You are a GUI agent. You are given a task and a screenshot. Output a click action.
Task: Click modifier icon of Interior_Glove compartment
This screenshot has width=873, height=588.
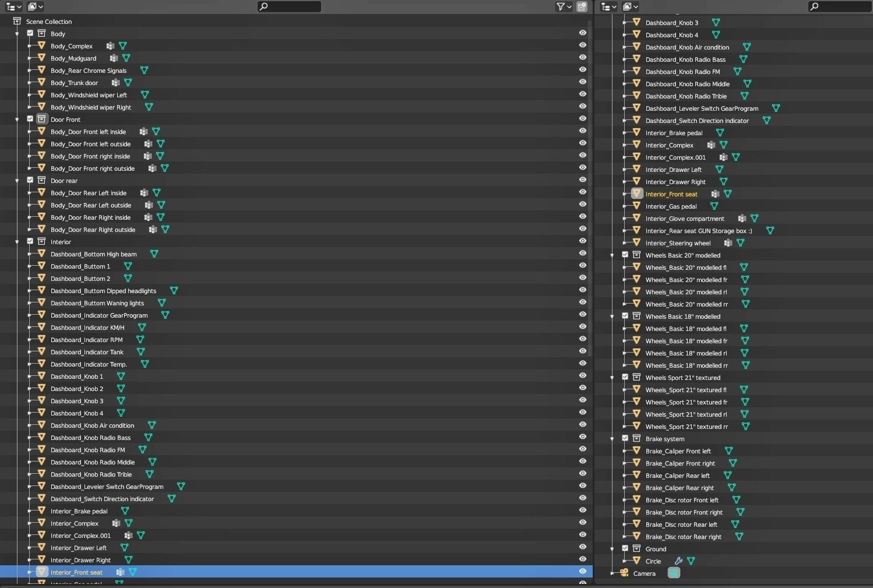[x=742, y=218]
